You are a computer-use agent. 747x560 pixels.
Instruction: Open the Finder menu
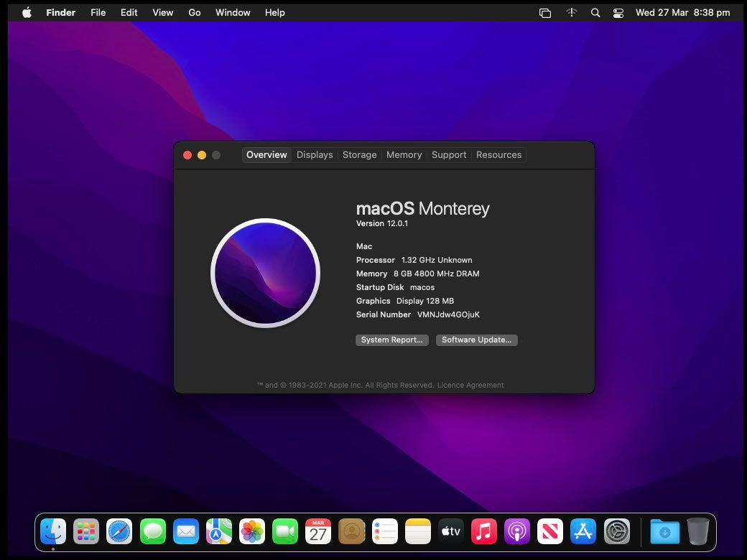tap(61, 12)
